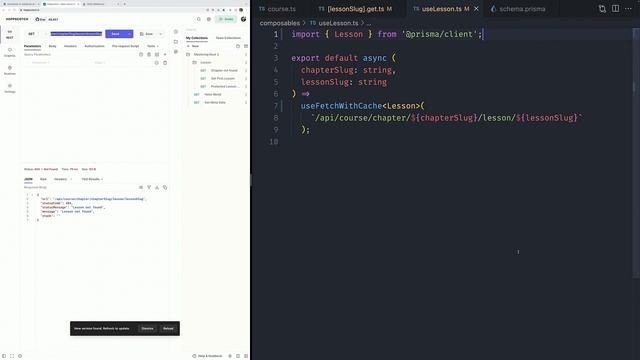
Task: Open the Pre-request Script tab
Action: pos(125,46)
